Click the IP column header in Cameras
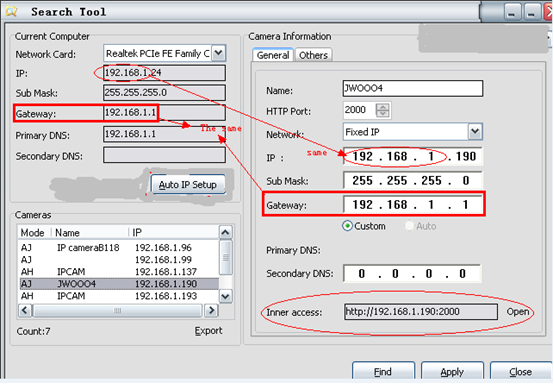Image resolution: width=554 pixels, height=384 pixels. coord(174,232)
